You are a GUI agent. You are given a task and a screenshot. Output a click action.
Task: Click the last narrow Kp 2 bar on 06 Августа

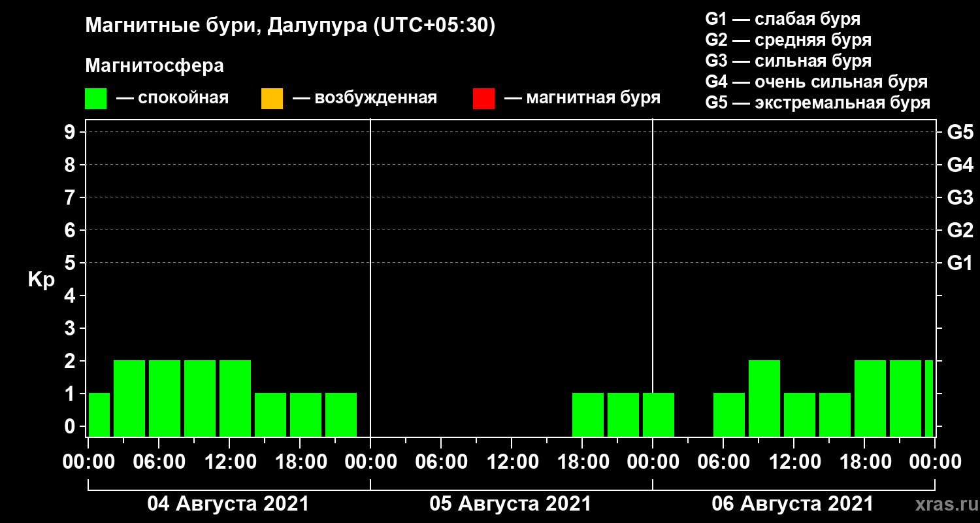[x=929, y=398]
